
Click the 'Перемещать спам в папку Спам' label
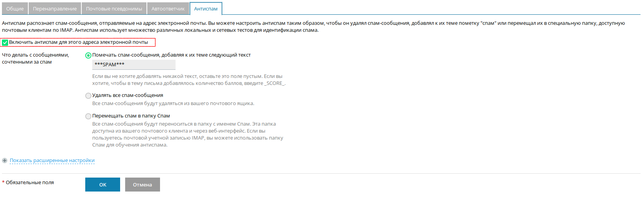(131, 116)
